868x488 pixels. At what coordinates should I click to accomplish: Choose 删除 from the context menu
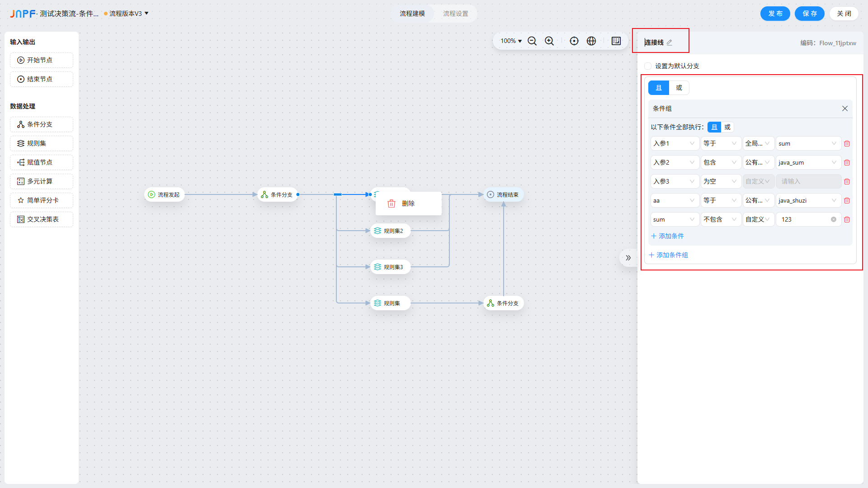click(x=408, y=204)
